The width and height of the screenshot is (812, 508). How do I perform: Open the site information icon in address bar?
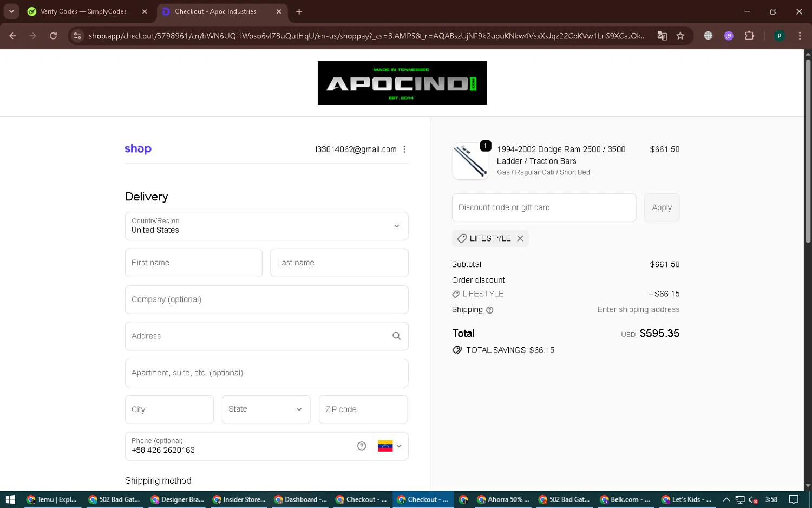tap(77, 36)
